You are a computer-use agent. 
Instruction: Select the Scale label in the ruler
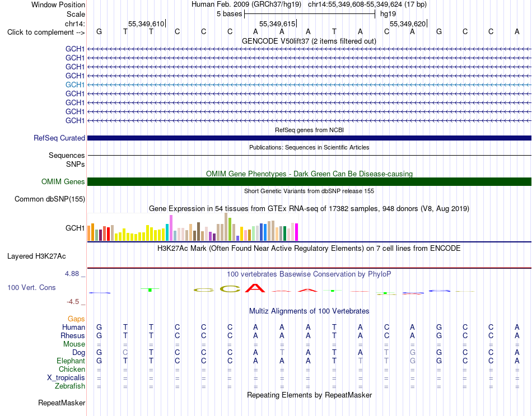[x=76, y=14]
